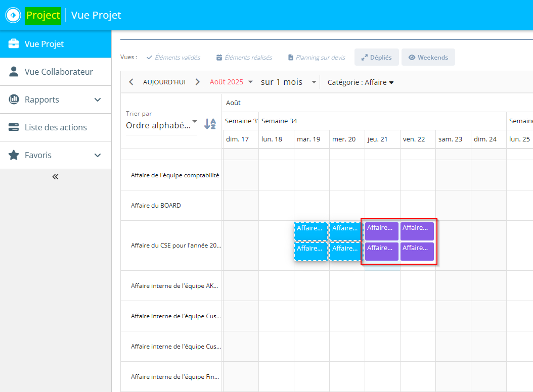Toggle Weekends visibility button

pos(428,58)
